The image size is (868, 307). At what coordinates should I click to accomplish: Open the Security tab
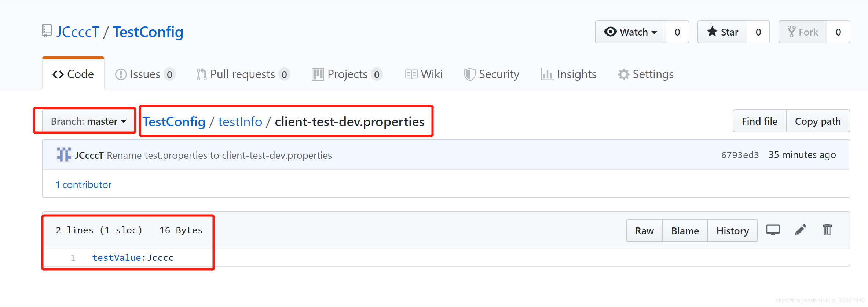[491, 74]
